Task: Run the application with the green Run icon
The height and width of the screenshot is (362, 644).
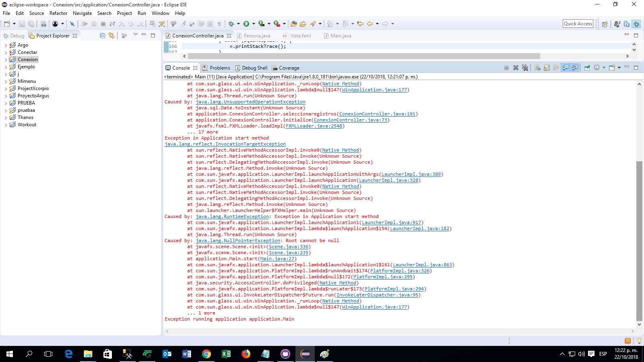Action: 247,23
